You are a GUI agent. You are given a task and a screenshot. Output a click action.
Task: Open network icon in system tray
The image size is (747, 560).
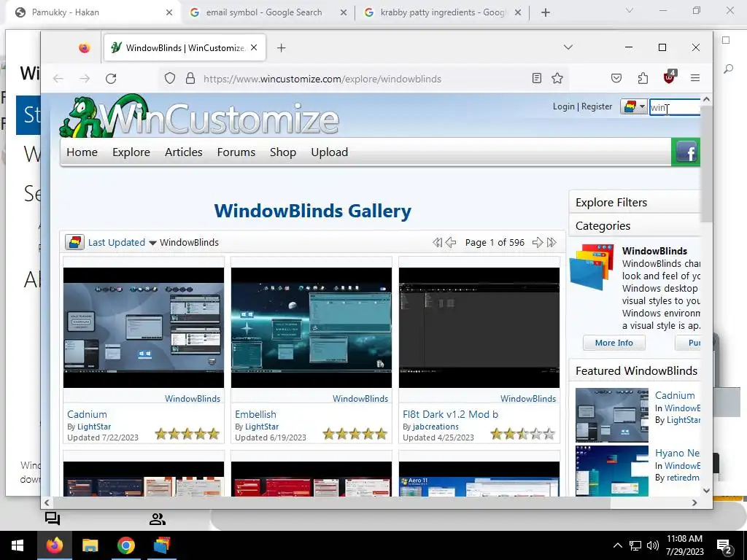635,545
